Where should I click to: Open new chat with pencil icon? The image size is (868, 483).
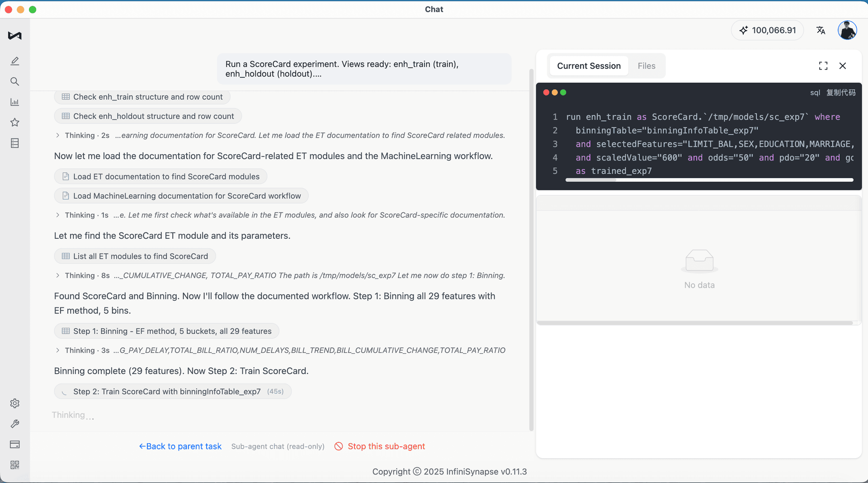(x=15, y=61)
